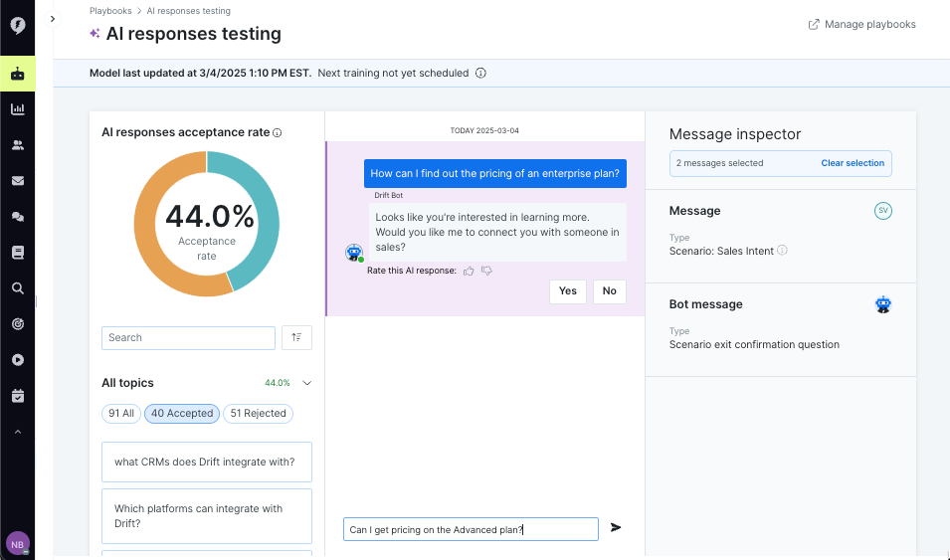The width and height of the screenshot is (950, 560).
Task: Click Sales Intent scenario info icon
Action: point(782,251)
